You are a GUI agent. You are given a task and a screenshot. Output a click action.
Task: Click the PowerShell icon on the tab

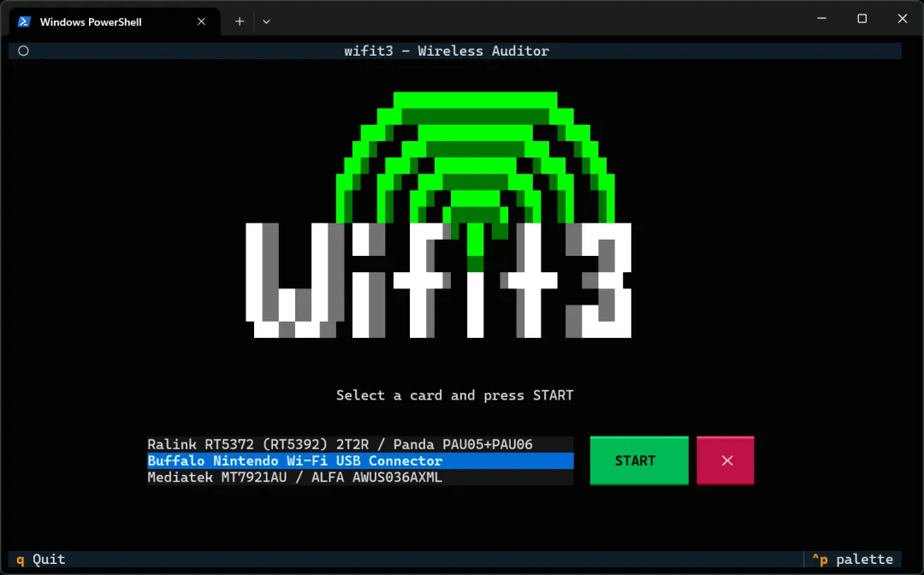24,21
